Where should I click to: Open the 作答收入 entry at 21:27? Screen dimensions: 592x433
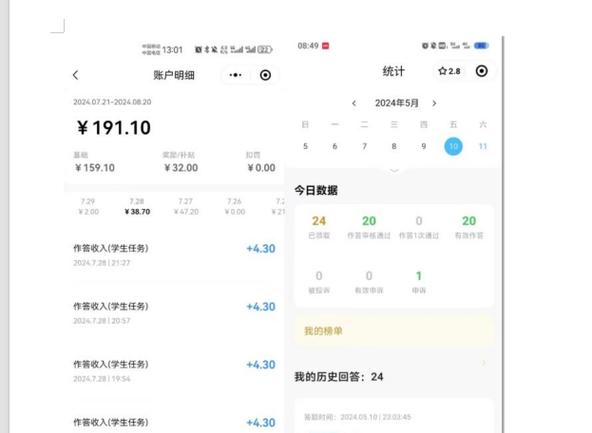[174, 255]
